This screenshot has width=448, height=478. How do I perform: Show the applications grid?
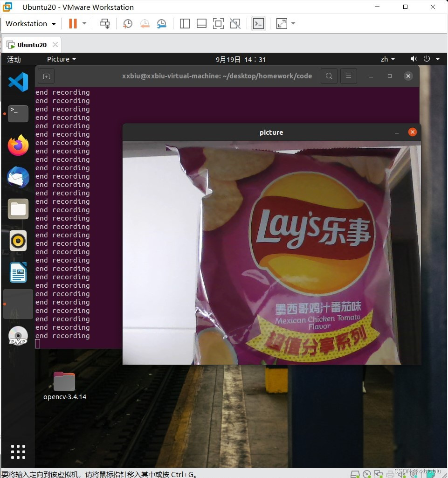pyautogui.click(x=18, y=452)
